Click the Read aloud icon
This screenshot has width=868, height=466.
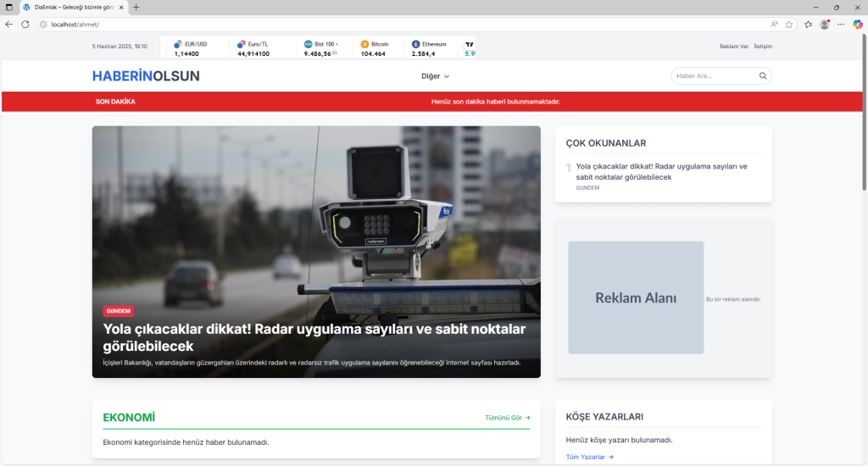pos(775,25)
